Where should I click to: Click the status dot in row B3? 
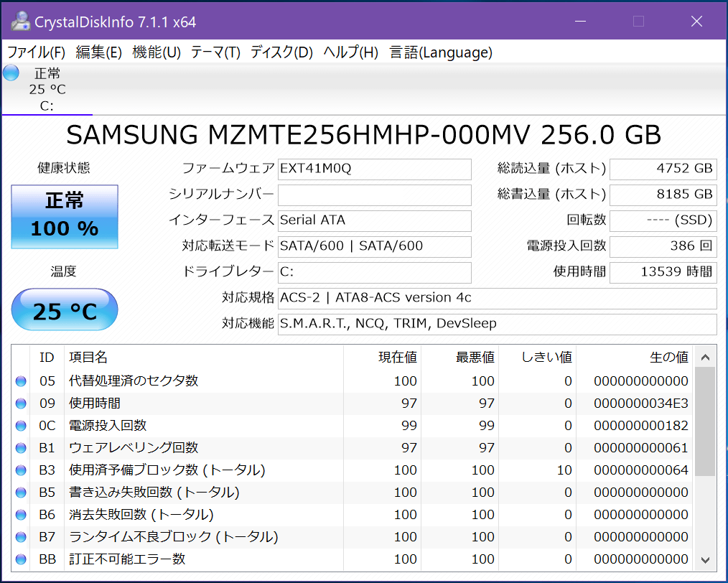coord(21,470)
